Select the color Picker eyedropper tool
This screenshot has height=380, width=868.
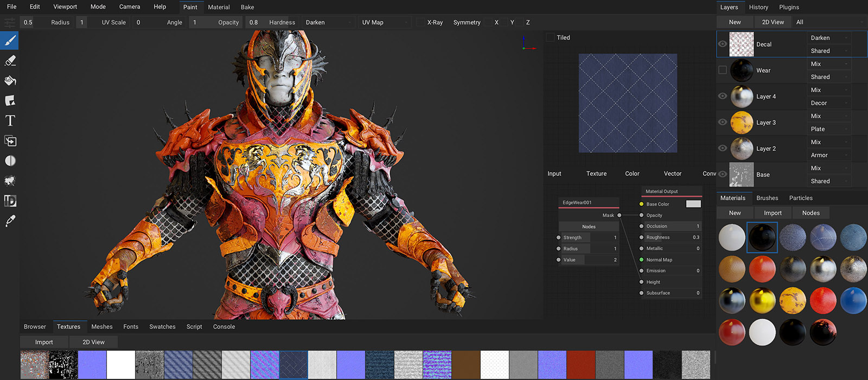click(x=10, y=221)
